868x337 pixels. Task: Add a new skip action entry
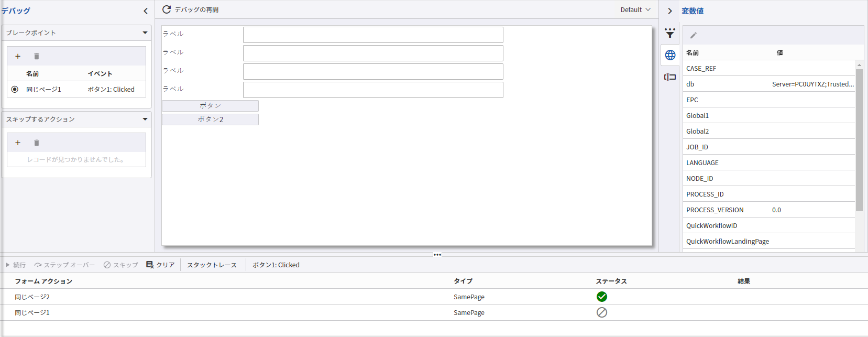coord(18,143)
